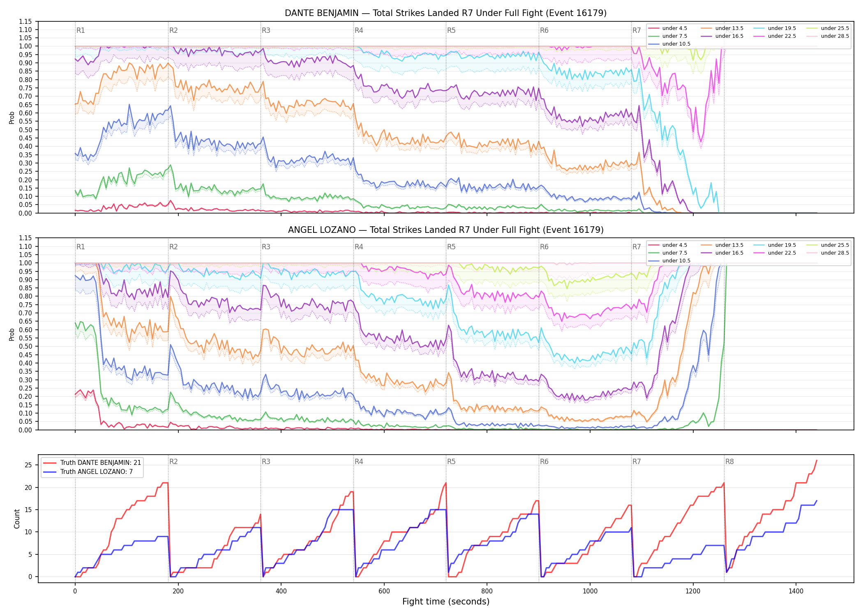Click R5 round marker in Angel Lozano chart
The height and width of the screenshot is (616, 863).
pos(451,247)
